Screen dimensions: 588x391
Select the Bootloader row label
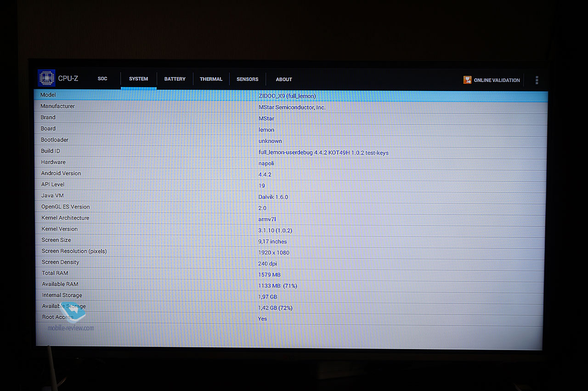55,140
